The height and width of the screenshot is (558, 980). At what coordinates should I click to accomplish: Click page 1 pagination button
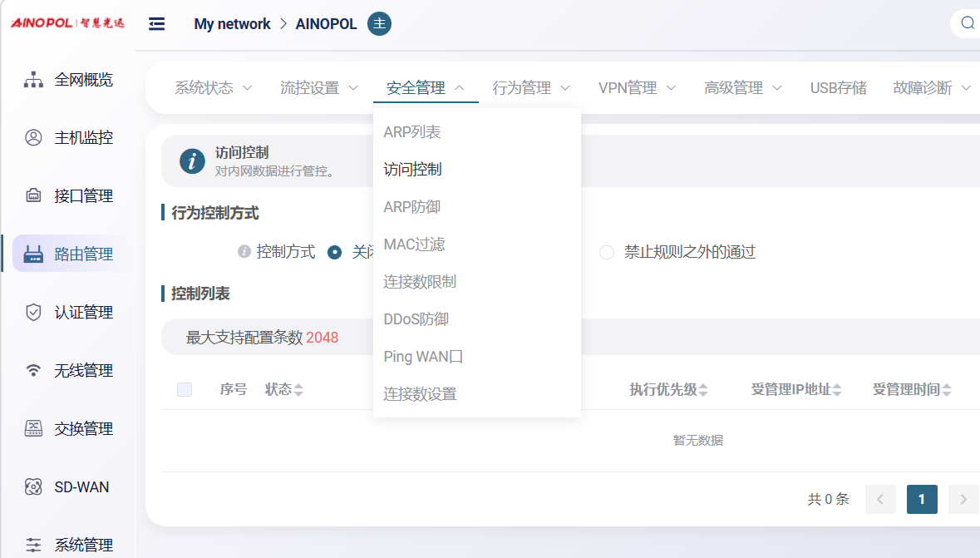(922, 499)
